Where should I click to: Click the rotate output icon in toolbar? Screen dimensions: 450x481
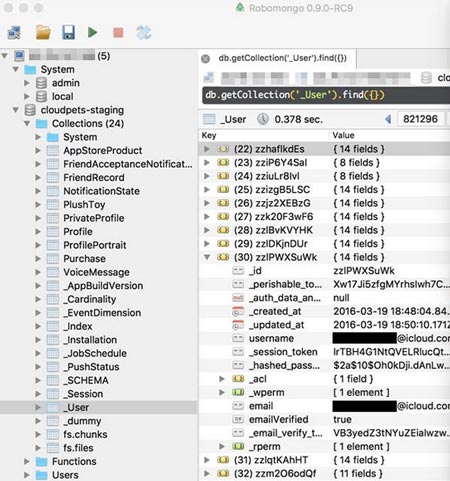pos(144,33)
